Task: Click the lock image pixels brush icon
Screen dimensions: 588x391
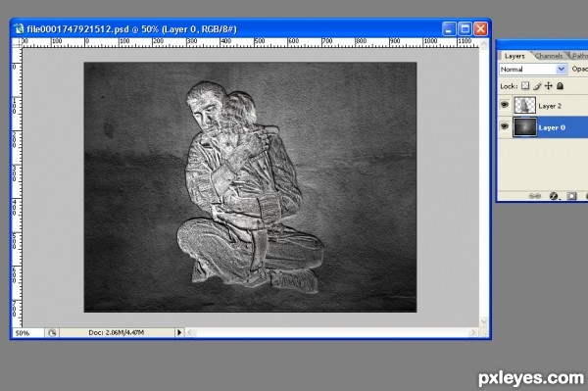Action: (537, 86)
